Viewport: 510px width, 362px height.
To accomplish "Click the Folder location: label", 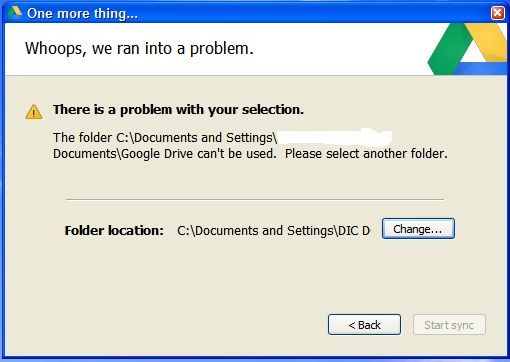I will tap(114, 230).
